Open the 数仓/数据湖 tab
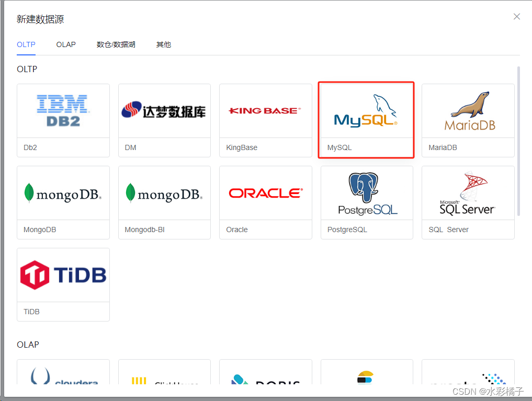This screenshot has width=532, height=401. pyautogui.click(x=116, y=44)
